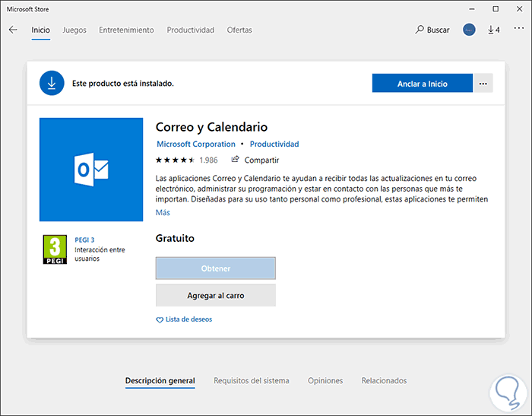Viewport: 532px width, 416px height.
Task: Click the Agregar al carro button
Action: click(215, 295)
